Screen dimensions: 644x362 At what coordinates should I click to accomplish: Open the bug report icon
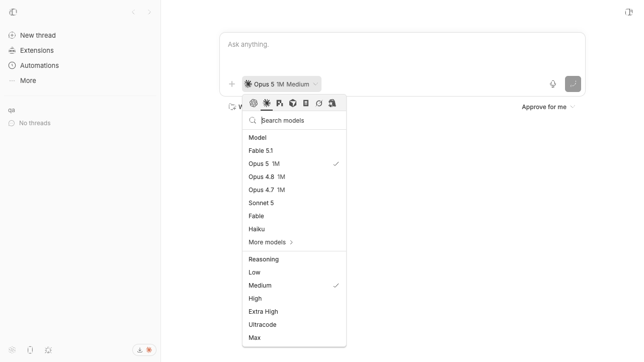pyautogui.click(x=48, y=350)
